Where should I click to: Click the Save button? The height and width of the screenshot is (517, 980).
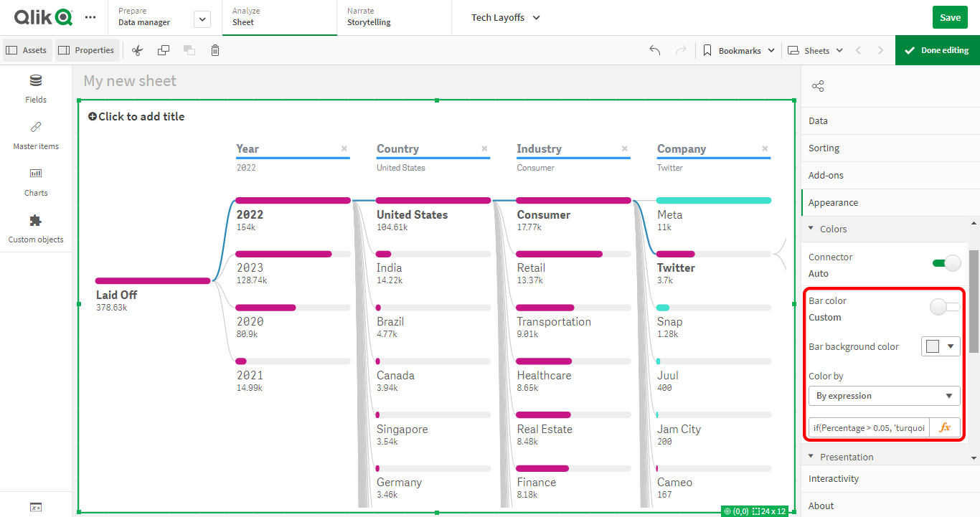(x=950, y=16)
